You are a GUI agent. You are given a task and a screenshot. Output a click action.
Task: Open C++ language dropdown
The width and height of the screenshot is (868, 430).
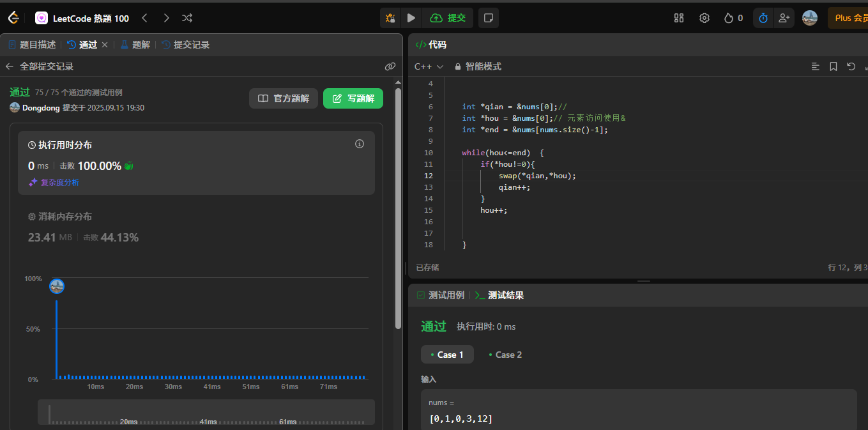[429, 66]
